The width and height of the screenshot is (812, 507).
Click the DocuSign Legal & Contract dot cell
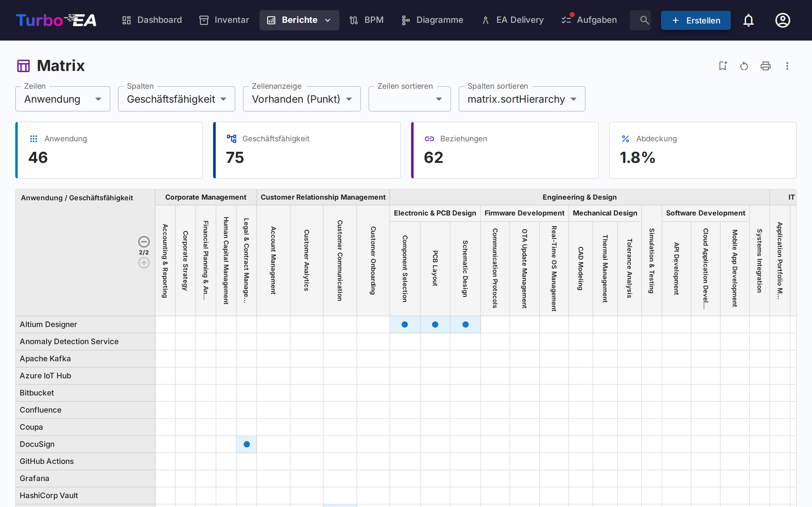coord(247,444)
